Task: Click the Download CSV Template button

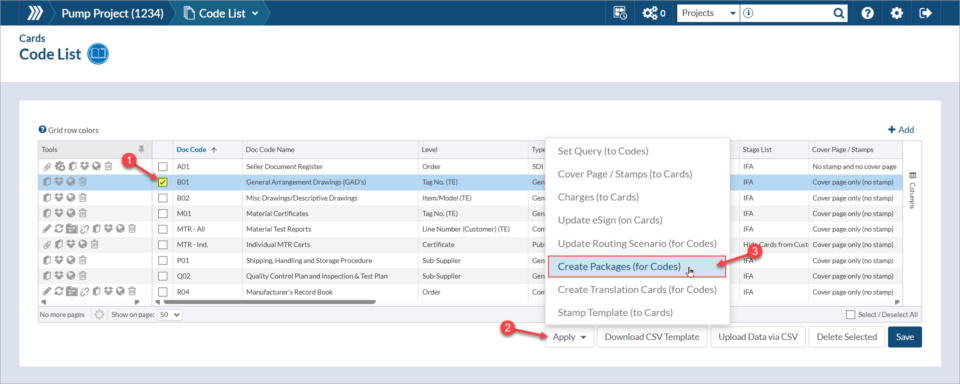Action: (652, 337)
